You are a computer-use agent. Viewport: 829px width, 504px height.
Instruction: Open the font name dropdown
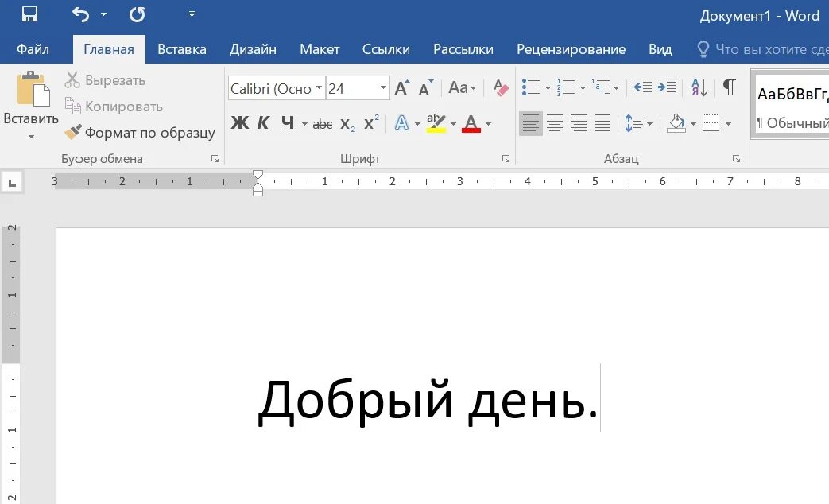[318, 88]
